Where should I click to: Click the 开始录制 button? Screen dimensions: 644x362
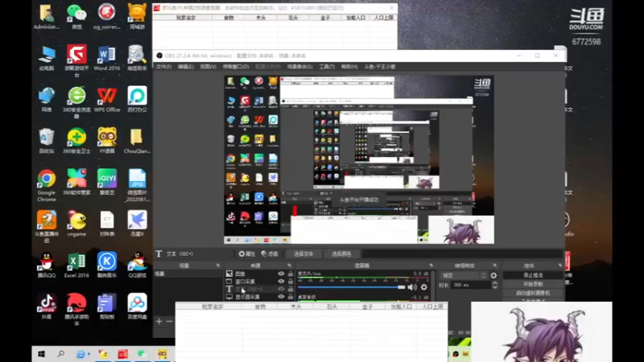click(x=533, y=284)
